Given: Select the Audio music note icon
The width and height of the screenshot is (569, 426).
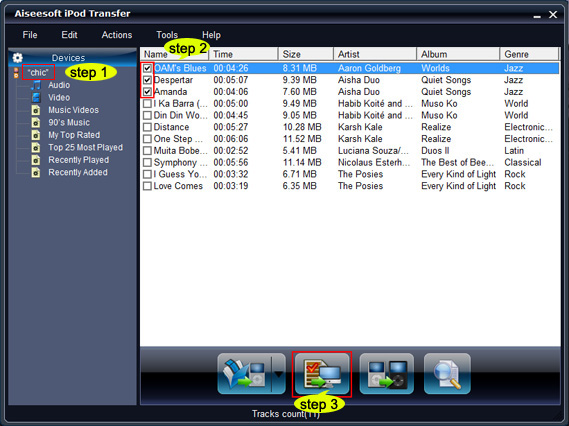Looking at the screenshot, I should (x=36, y=85).
